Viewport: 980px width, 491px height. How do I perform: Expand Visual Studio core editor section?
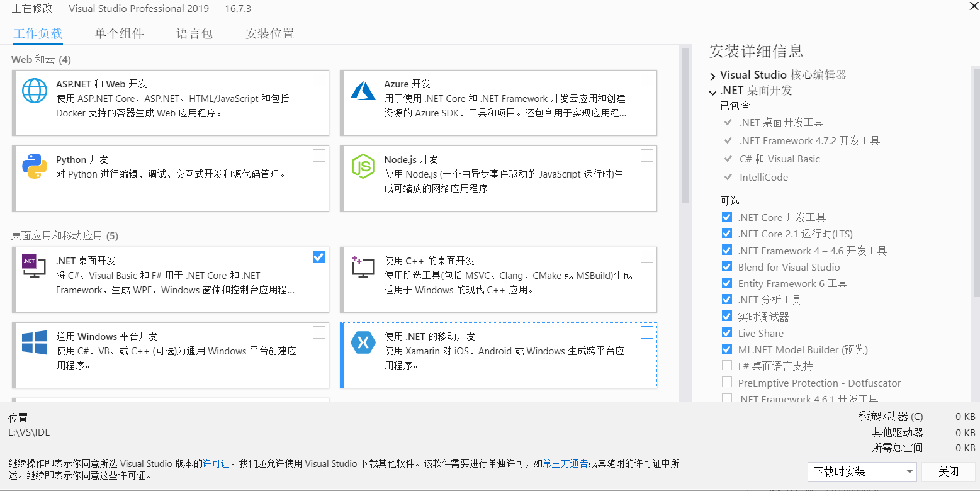712,76
